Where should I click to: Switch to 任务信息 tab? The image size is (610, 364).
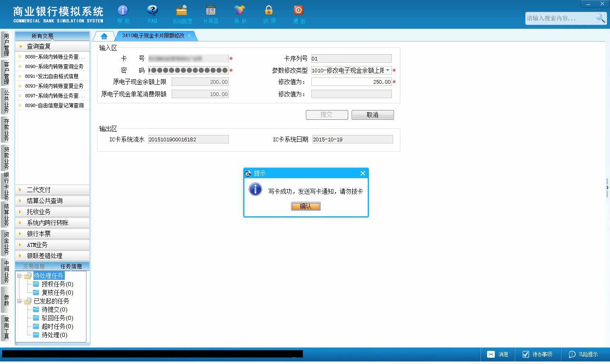click(71, 266)
